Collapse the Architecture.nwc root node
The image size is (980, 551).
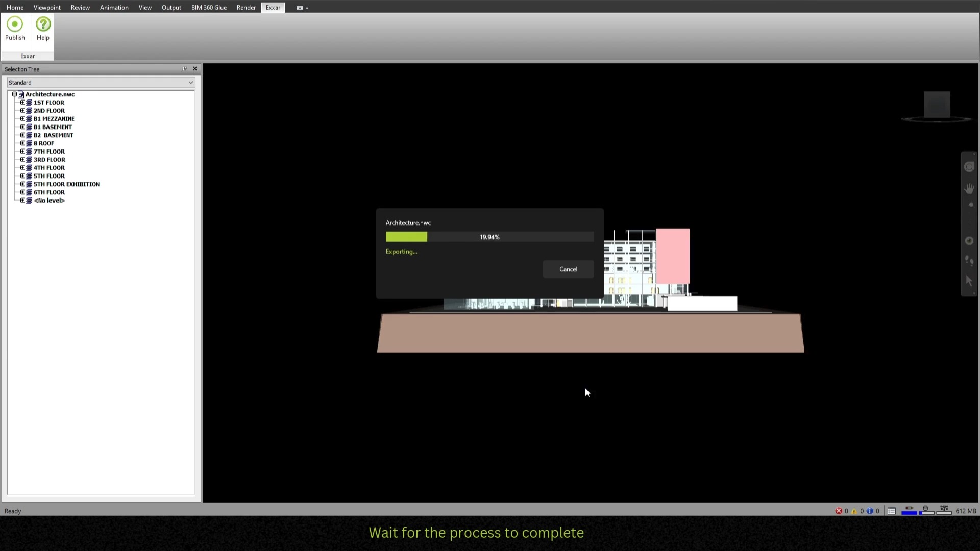14,94
